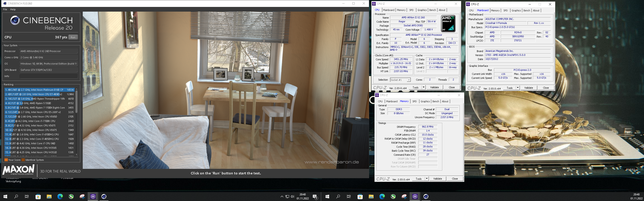
Task: Select ranking row Intel Xeon Platinum 8168
Action: coord(40,90)
